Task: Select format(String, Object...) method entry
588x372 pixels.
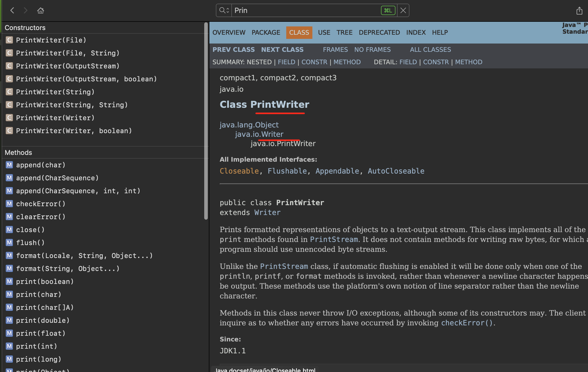Action: (68, 268)
